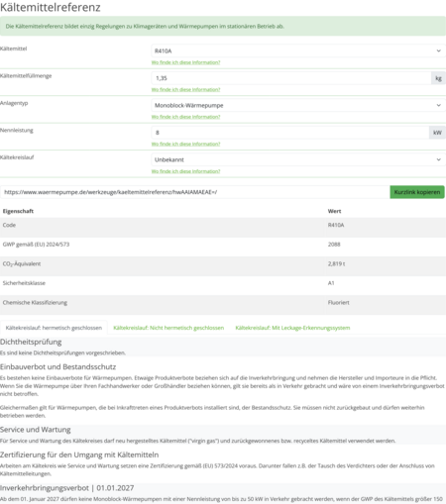Click the Chemische Klassifizierung row label
Screen dimensions: 446x504
35,303
